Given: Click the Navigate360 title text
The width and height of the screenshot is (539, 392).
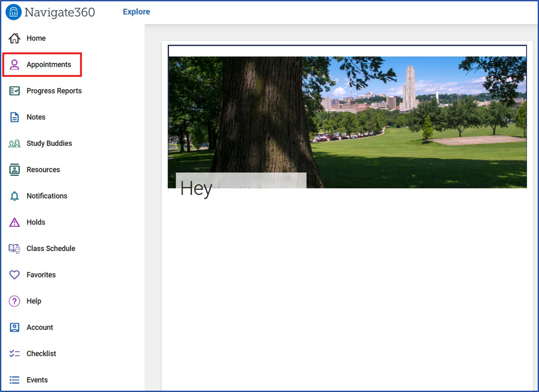Looking at the screenshot, I should pyautogui.click(x=60, y=12).
